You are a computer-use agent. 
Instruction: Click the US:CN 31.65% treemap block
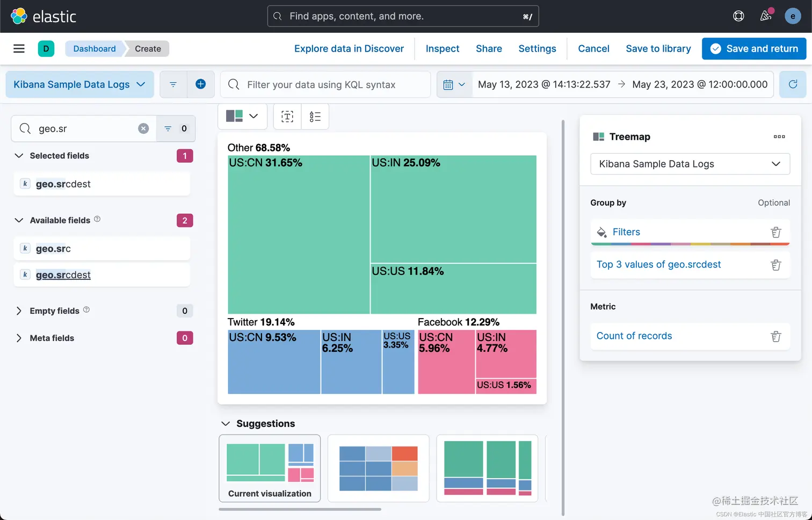click(x=299, y=235)
